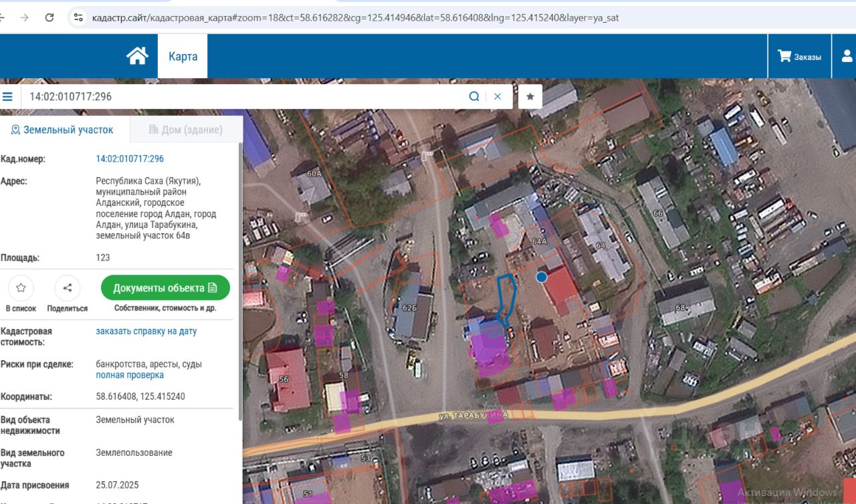The image size is (856, 504).
Task: Click the user profile icon
Action: click(x=845, y=57)
